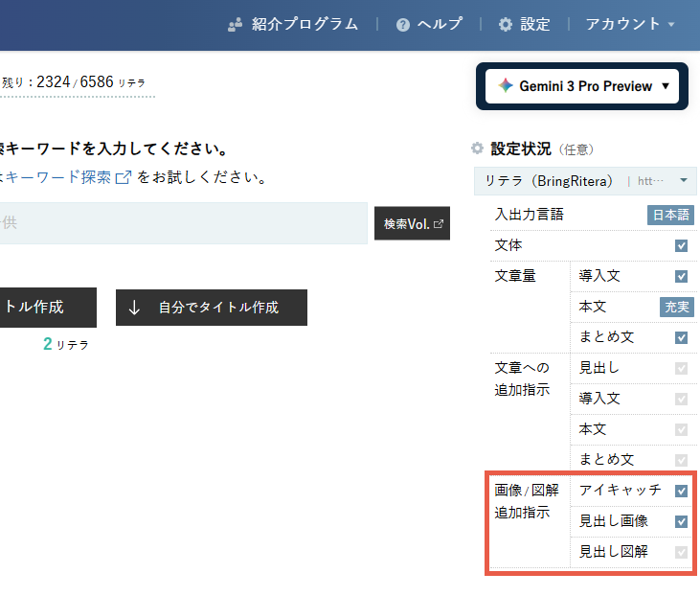Disable the 見出し画像 checkbox

point(681,521)
